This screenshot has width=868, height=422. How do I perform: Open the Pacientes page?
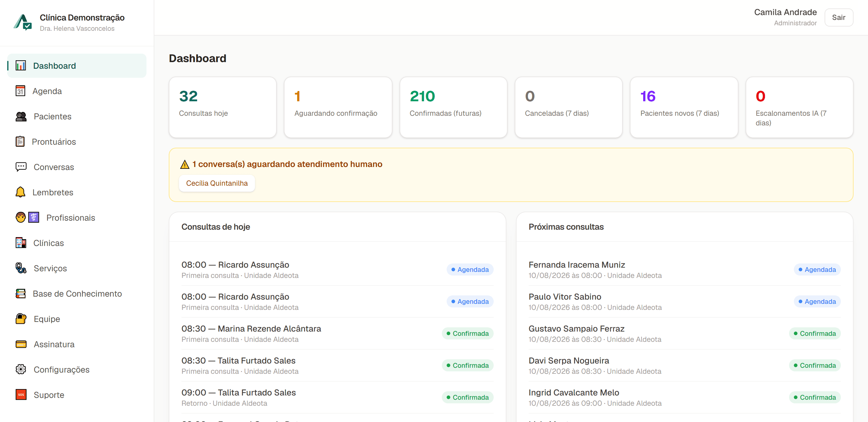(x=77, y=116)
